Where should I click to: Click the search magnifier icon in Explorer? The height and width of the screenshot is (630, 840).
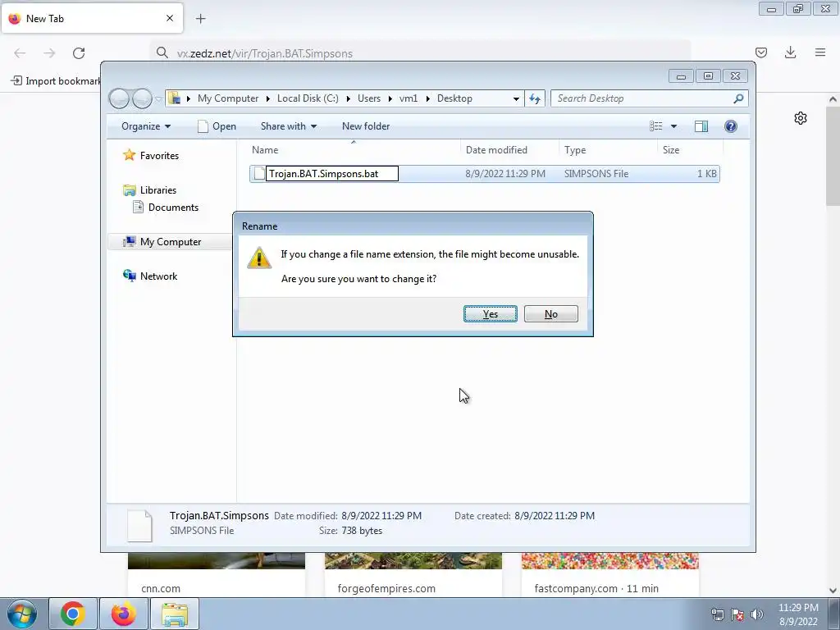(x=739, y=98)
